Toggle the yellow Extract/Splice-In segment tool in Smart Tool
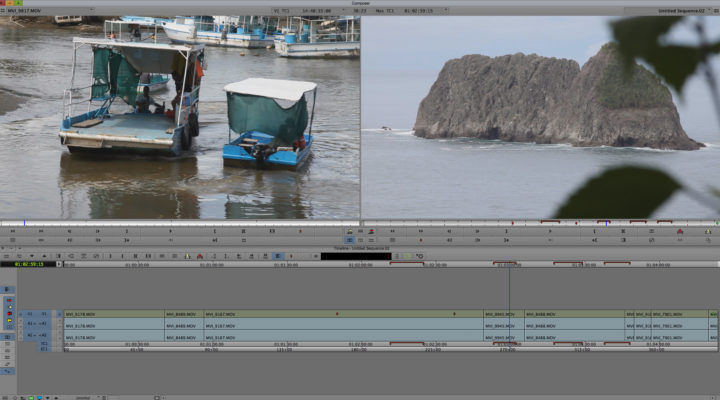 pos(10,307)
